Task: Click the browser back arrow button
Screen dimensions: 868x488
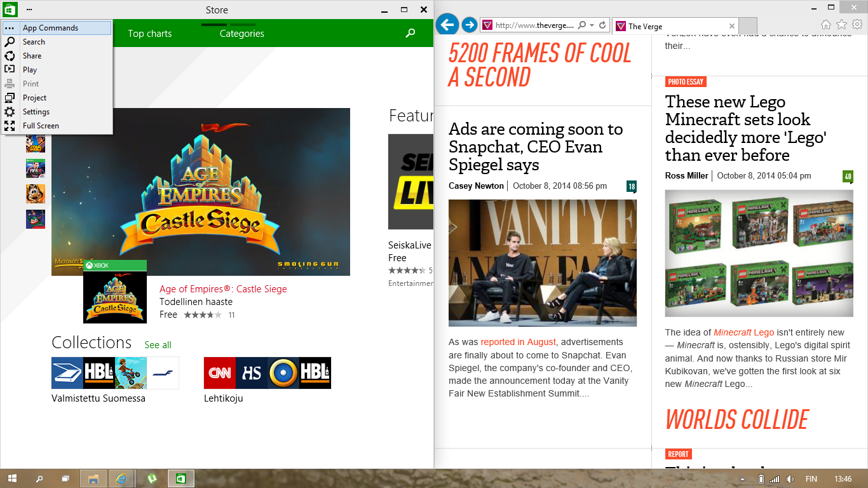Action: [x=447, y=25]
